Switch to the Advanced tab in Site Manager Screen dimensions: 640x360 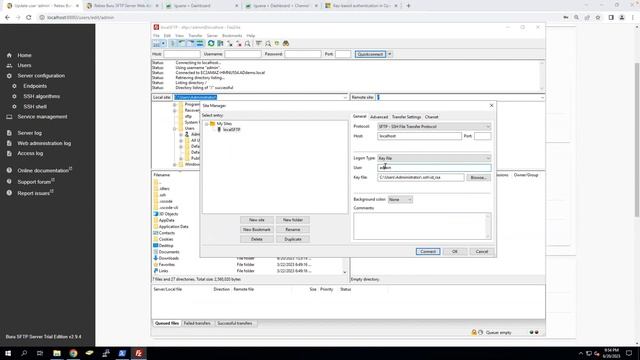379,117
